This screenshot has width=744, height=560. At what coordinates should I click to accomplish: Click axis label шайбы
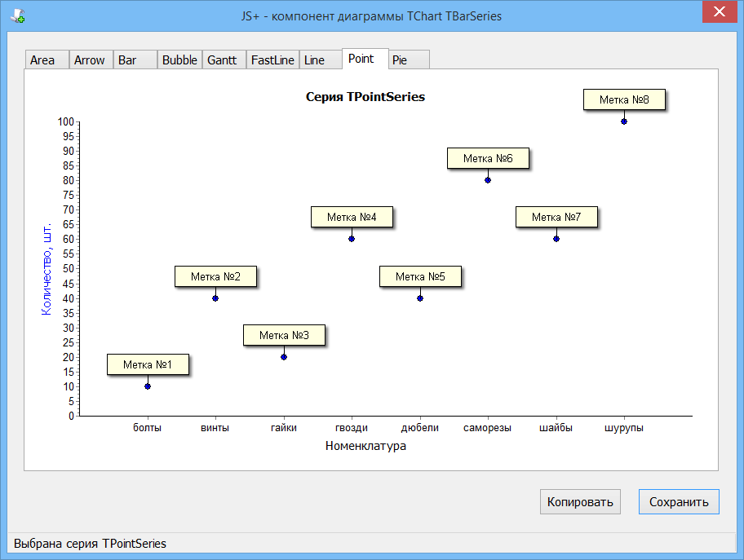556,428
